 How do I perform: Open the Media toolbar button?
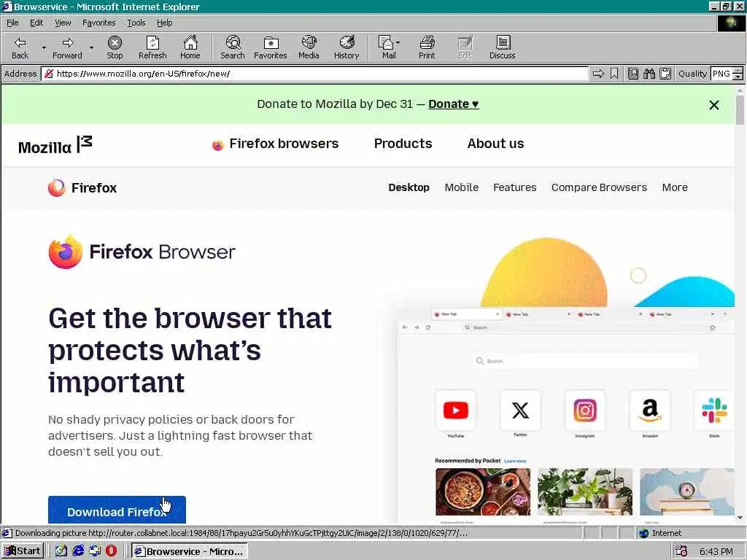click(x=309, y=47)
